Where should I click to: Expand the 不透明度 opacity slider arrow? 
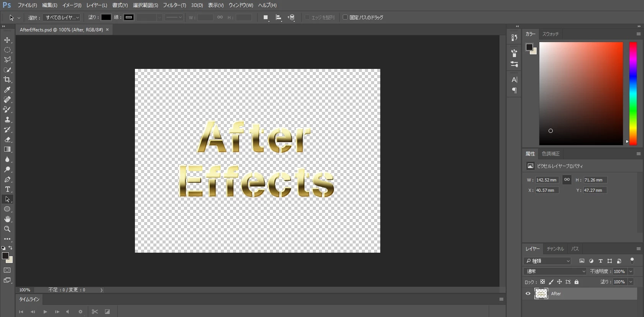631,271
